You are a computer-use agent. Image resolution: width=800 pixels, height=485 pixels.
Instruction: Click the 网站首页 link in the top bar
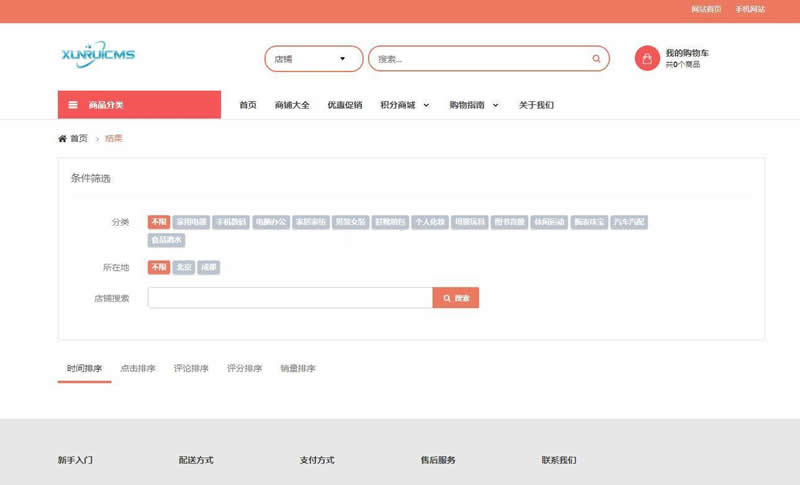(706, 9)
